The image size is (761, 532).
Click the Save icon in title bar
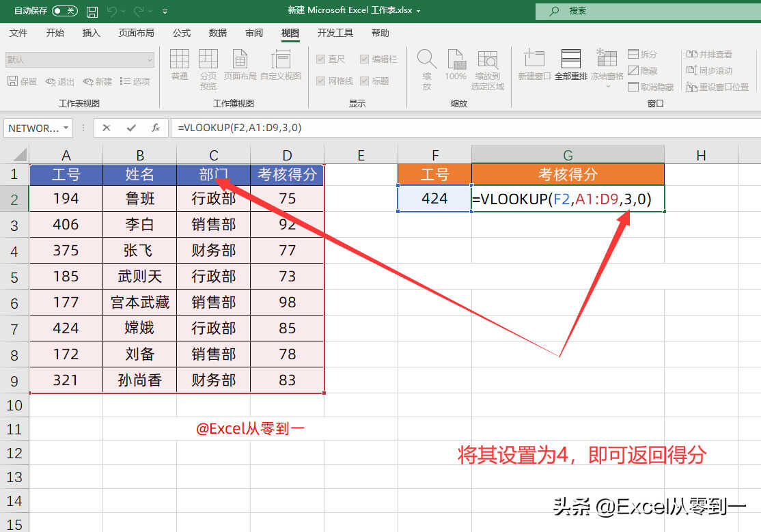92,12
